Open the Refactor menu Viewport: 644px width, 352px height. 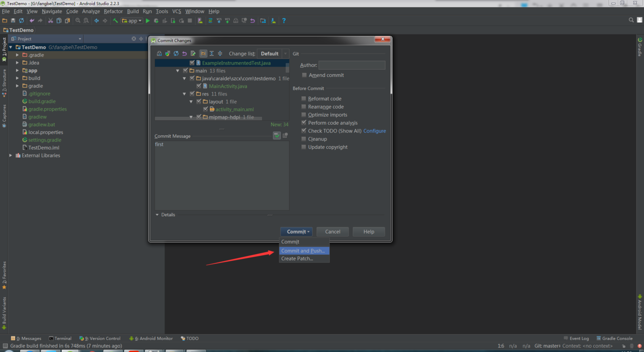click(x=113, y=11)
